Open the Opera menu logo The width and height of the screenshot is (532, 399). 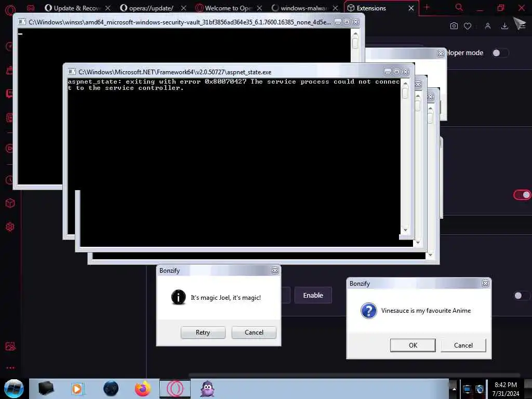click(x=9, y=9)
